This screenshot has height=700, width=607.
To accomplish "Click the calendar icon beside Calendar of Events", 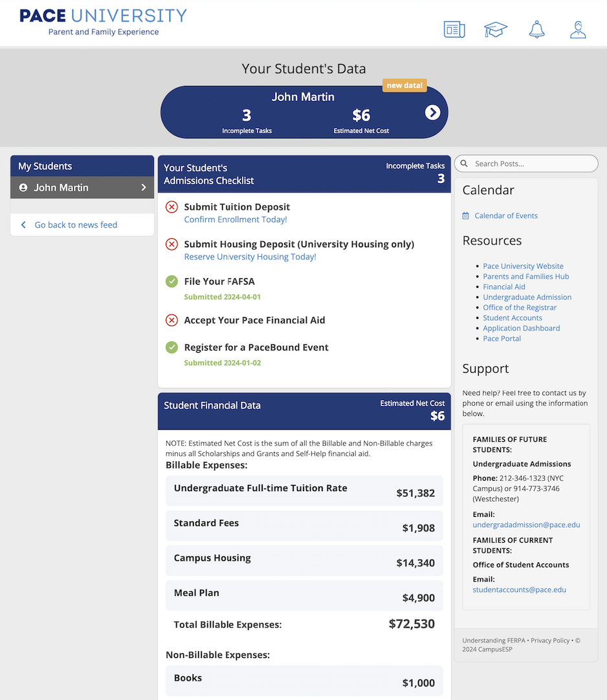I will [x=467, y=215].
